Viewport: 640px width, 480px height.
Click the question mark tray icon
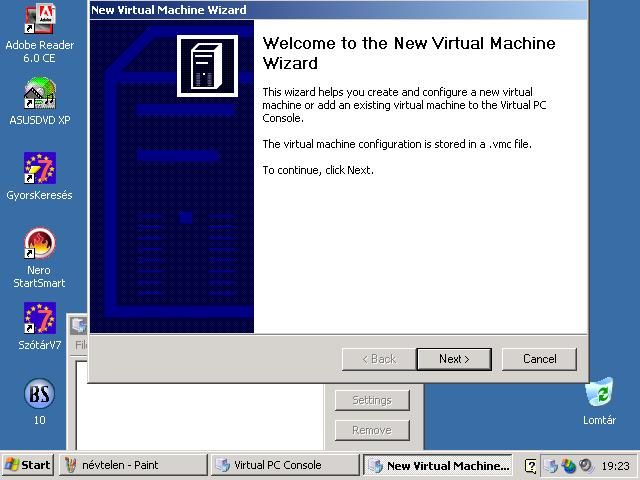(531, 466)
